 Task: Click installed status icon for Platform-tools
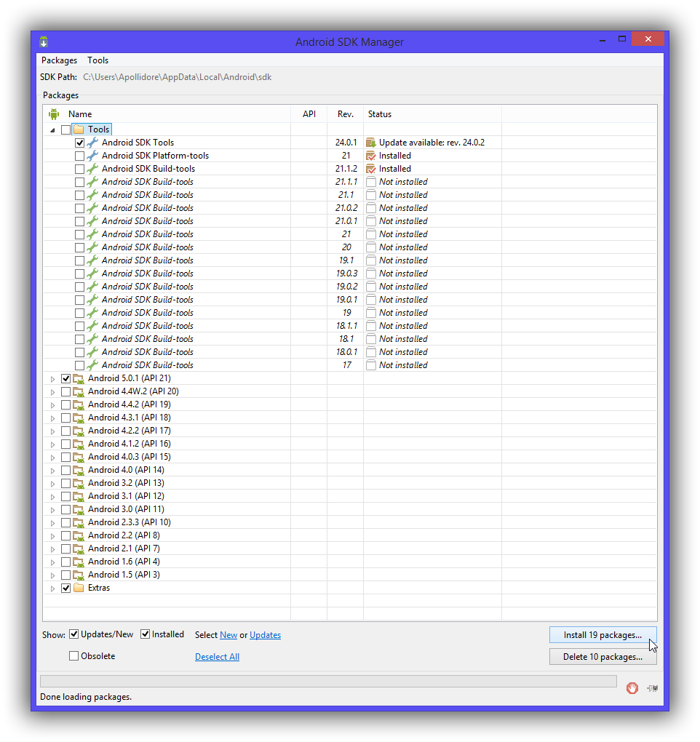(371, 156)
